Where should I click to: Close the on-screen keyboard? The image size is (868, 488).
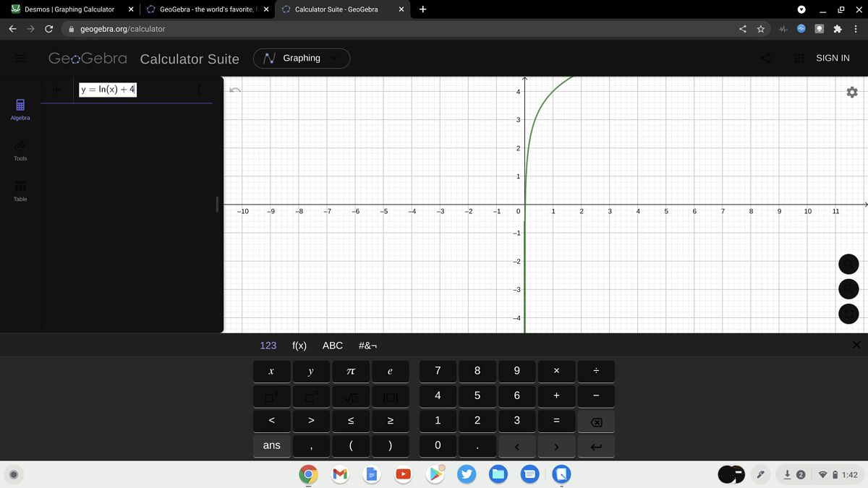856,345
